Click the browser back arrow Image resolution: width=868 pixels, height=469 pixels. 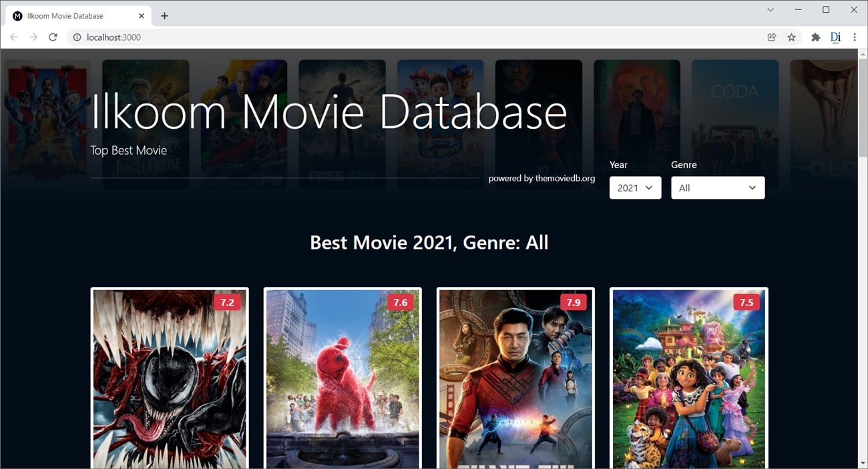[14, 37]
